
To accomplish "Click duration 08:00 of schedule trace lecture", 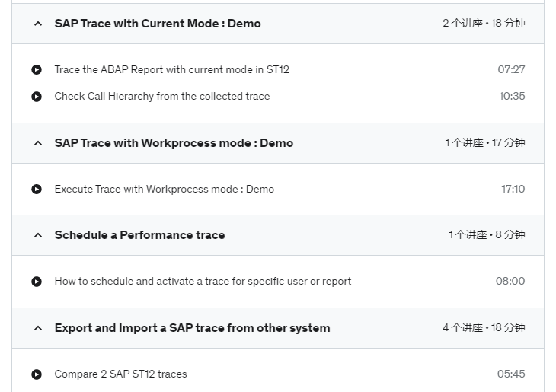I will point(510,281).
